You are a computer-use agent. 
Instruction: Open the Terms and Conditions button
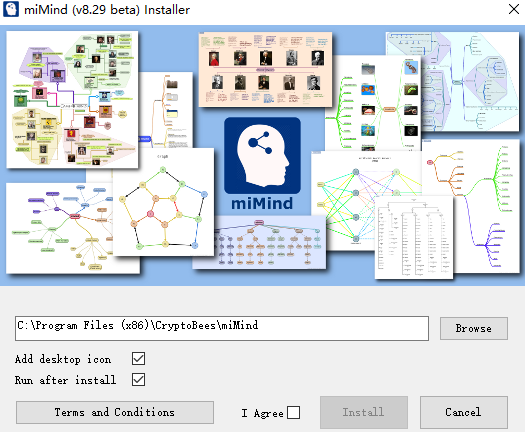pyautogui.click(x=115, y=412)
